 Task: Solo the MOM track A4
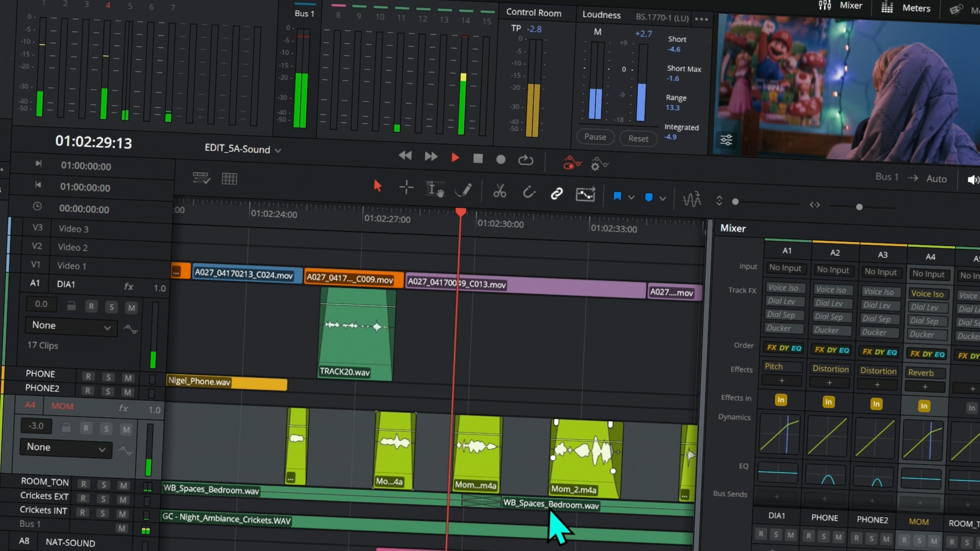click(x=106, y=429)
